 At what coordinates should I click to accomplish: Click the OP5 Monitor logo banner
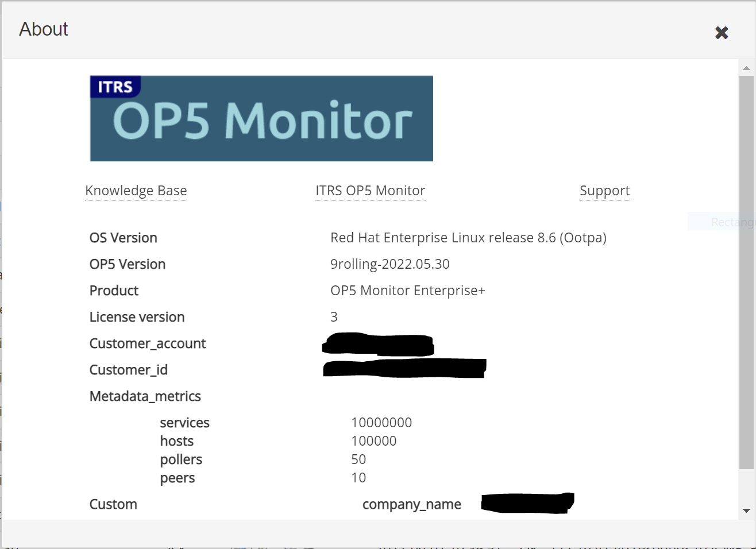coord(261,118)
